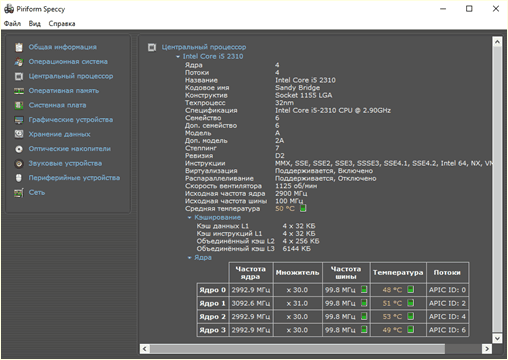
Task: Open Звуковые устройства section
Action: click(65, 163)
